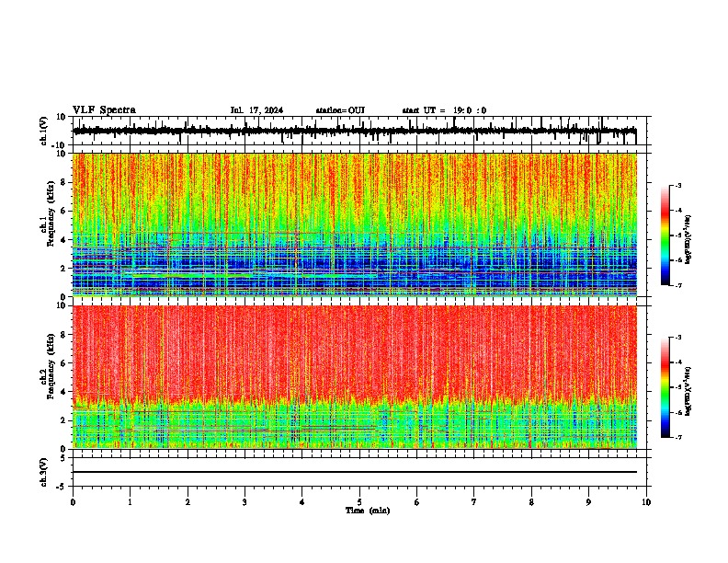Click the "station=OUI" label
Screen dimensions: 728x563
click(x=340, y=110)
